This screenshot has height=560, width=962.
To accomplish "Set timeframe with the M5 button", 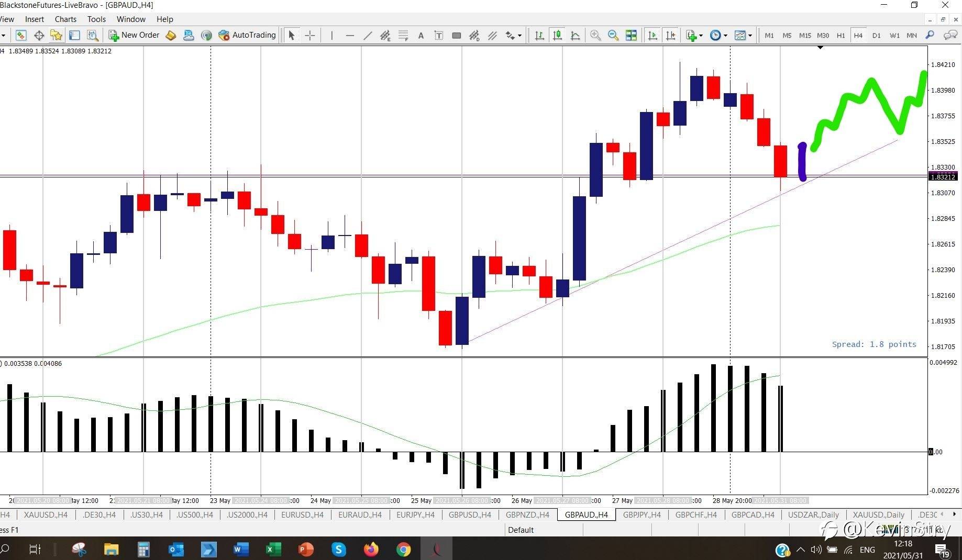I will point(787,35).
